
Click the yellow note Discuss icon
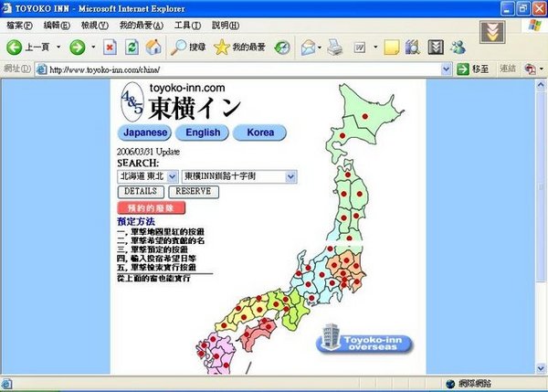(x=392, y=48)
